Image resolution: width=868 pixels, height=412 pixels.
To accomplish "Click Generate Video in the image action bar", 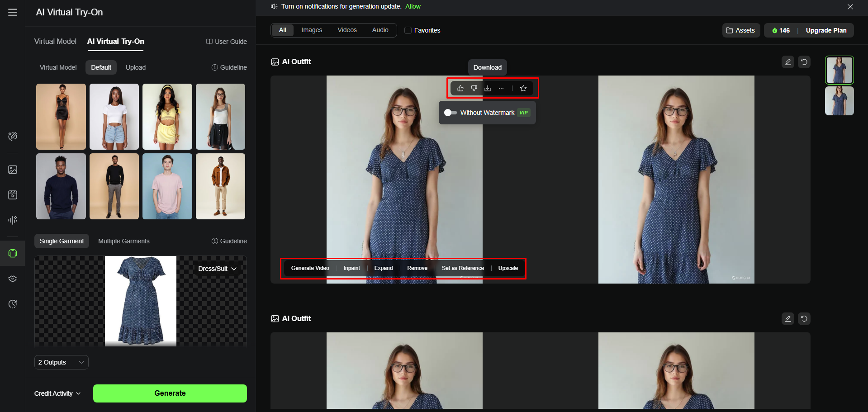I will click(x=310, y=268).
